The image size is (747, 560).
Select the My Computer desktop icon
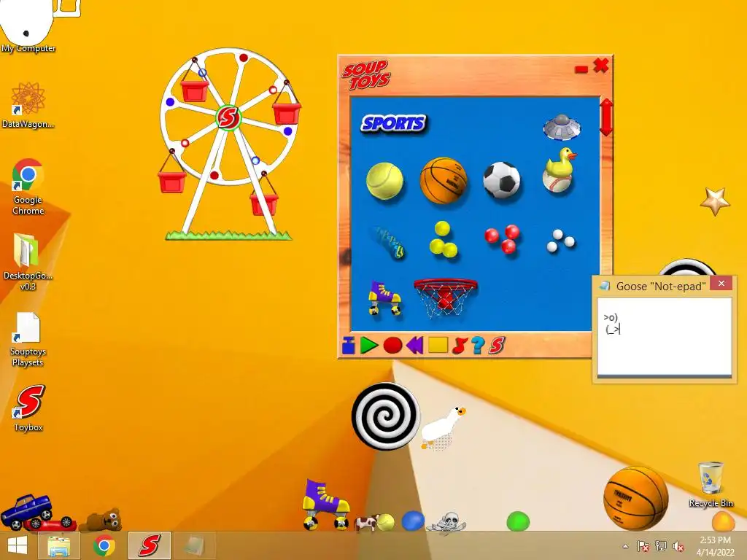pos(28,26)
